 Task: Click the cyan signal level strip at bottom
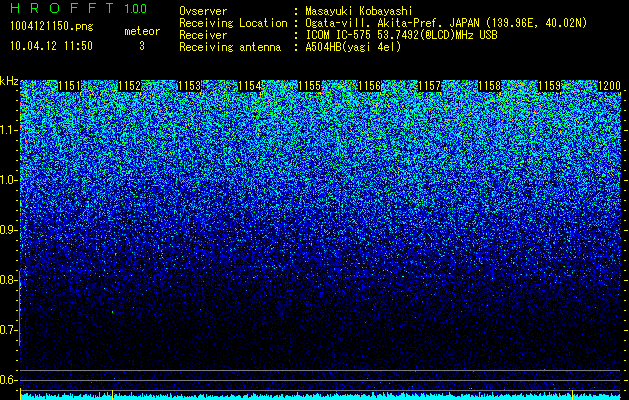pos(321,396)
